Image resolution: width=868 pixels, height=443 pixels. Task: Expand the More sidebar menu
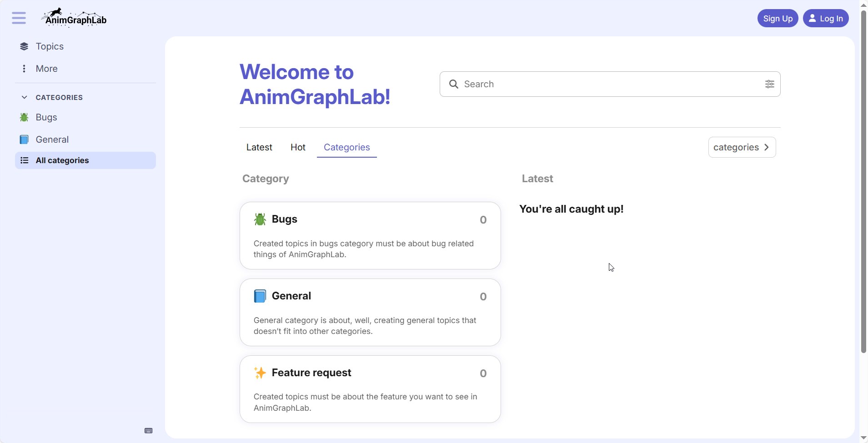46,69
